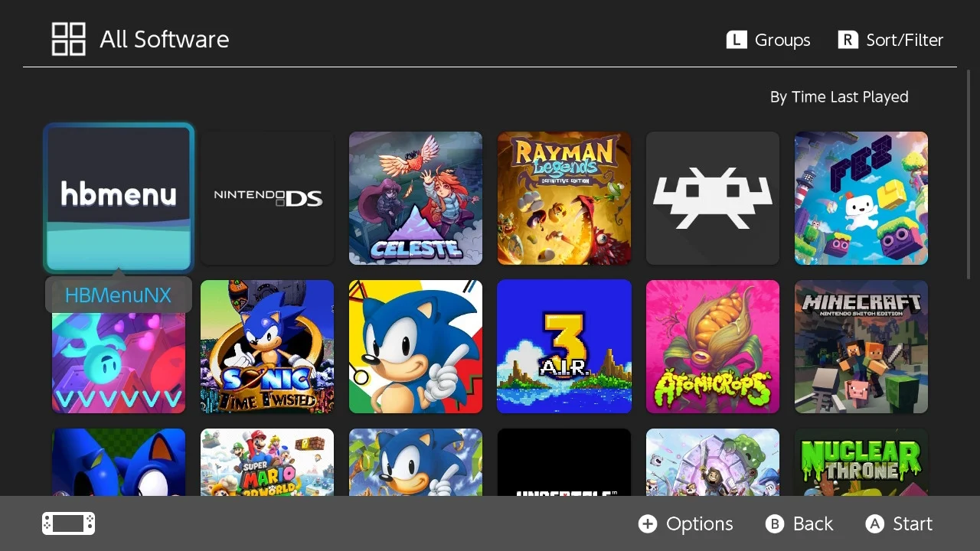Select the Nuclear Throne tile
This screenshot has width=980, height=551.
(861, 461)
